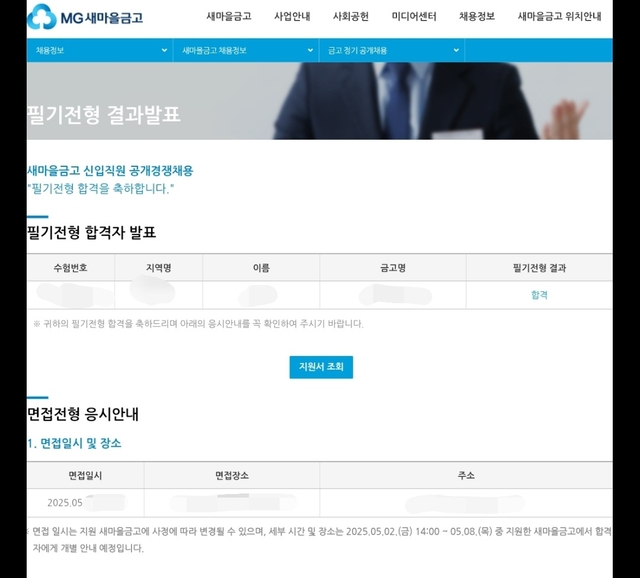This screenshot has width=640, height=578.
Task: Expand the 채용정보 breadcrumb dropdown
Action: 100,50
